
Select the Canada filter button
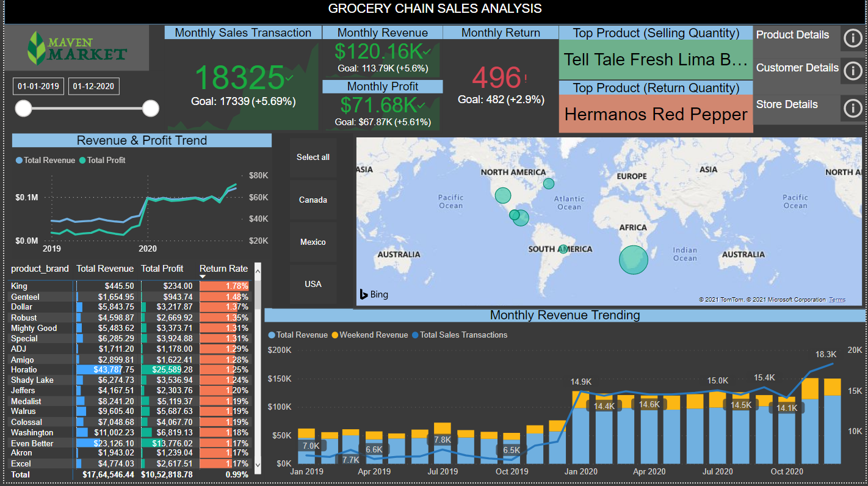pyautogui.click(x=313, y=200)
